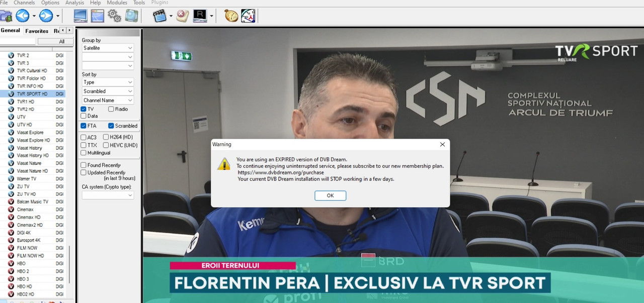Screen dimensions: 644x303
Task: Click the icon beside UTV HD
Action: coord(11,125)
